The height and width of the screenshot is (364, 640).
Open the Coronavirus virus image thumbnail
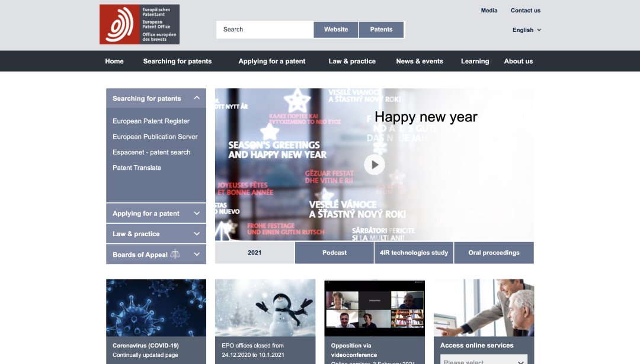[x=156, y=308]
